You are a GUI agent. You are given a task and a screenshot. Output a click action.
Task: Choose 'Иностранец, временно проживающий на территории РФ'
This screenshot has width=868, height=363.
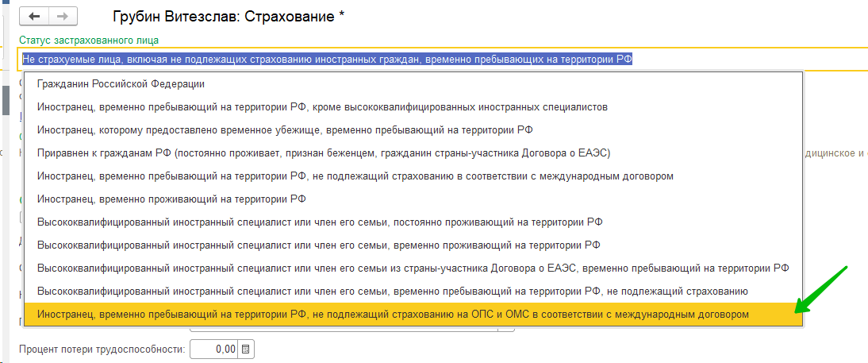[171, 199]
